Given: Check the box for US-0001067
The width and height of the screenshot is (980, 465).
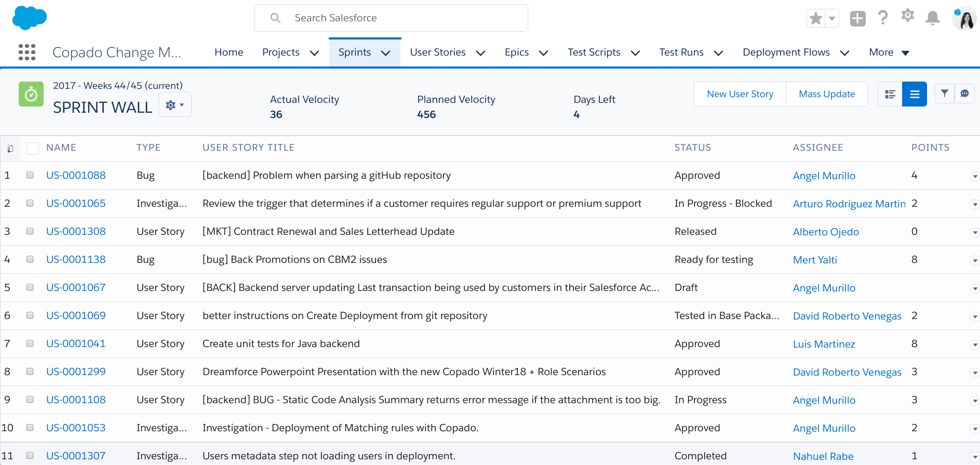Looking at the screenshot, I should [30, 287].
